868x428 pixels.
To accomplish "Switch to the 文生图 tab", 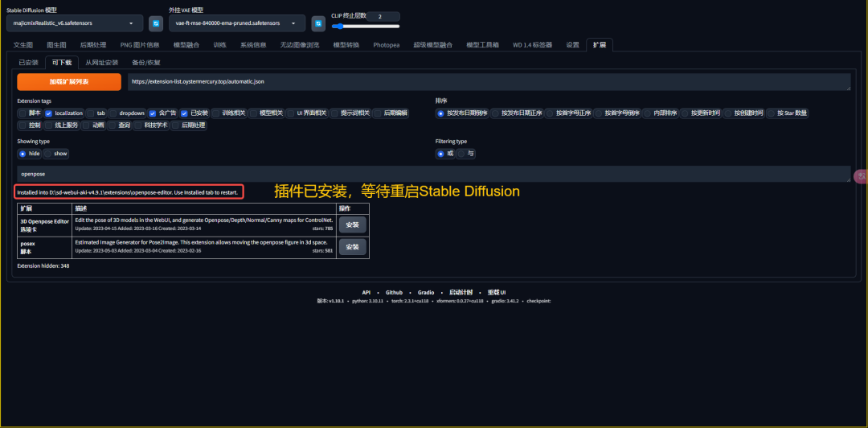I will (23, 45).
